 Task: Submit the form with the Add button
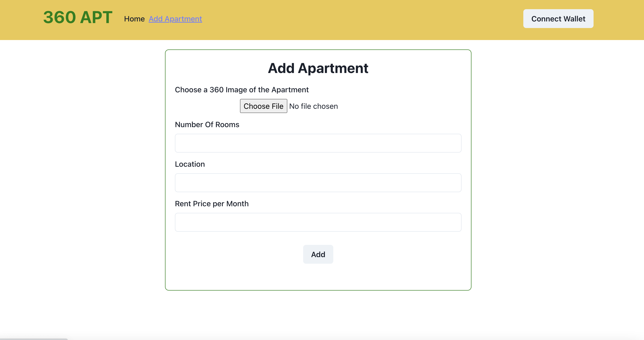pyautogui.click(x=318, y=254)
